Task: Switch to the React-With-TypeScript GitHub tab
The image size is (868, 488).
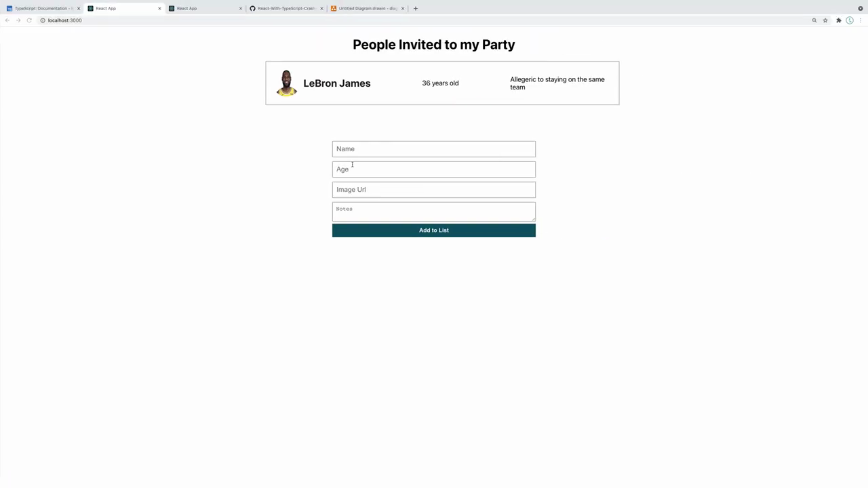Action: [285, 8]
